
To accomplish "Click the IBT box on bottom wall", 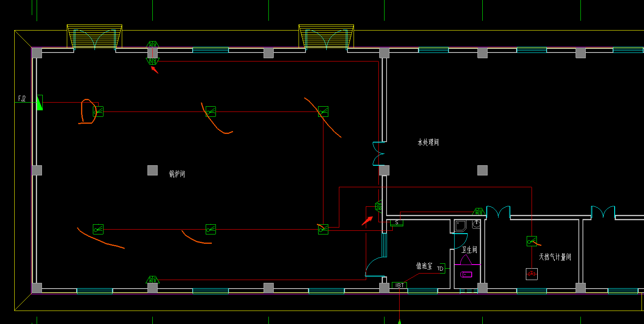I will (399, 285).
